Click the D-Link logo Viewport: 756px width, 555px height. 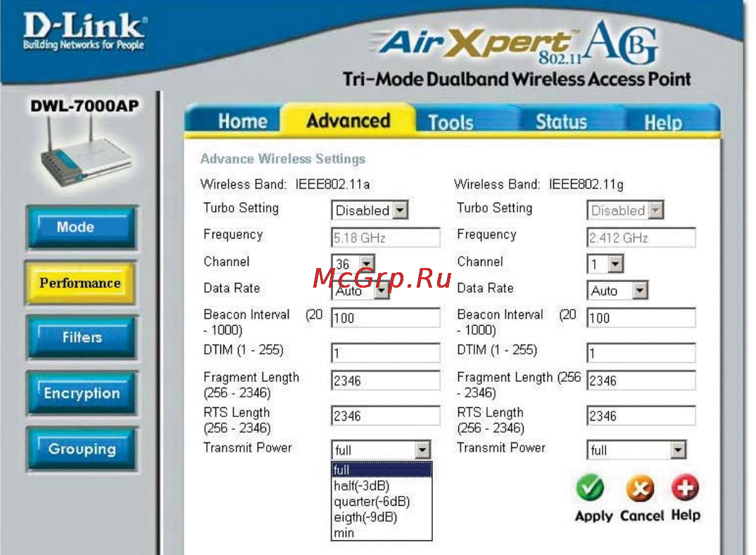point(85,31)
